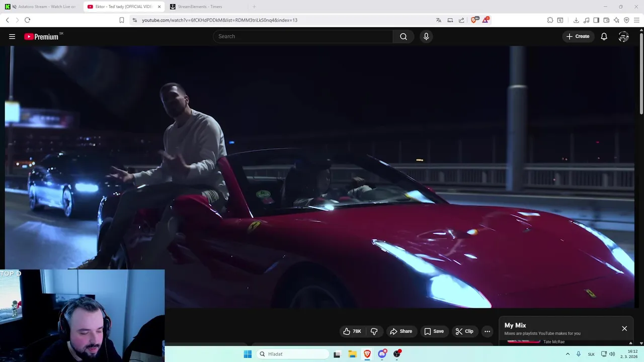Reload the current page
This screenshot has height=362, width=644.
pos(27,20)
